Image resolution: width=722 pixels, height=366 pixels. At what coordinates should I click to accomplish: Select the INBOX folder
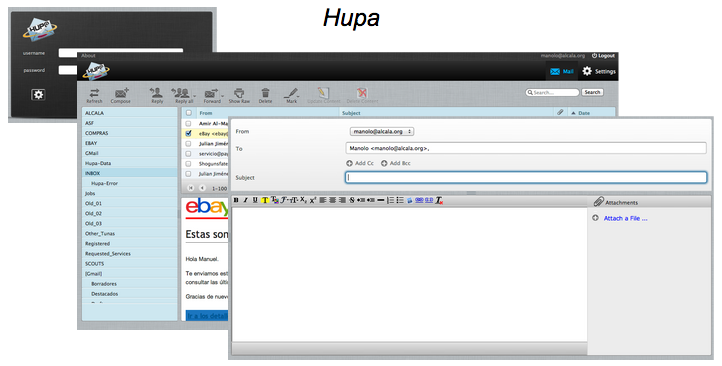pyautogui.click(x=129, y=173)
